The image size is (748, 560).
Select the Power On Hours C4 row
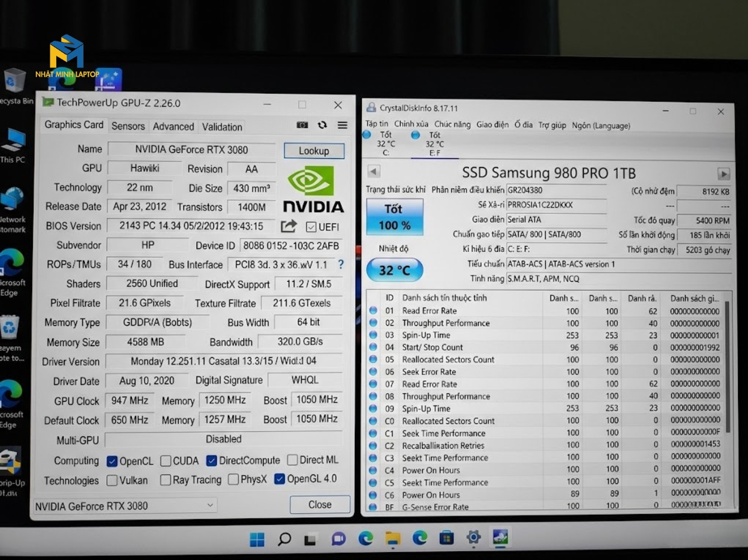coord(544,470)
